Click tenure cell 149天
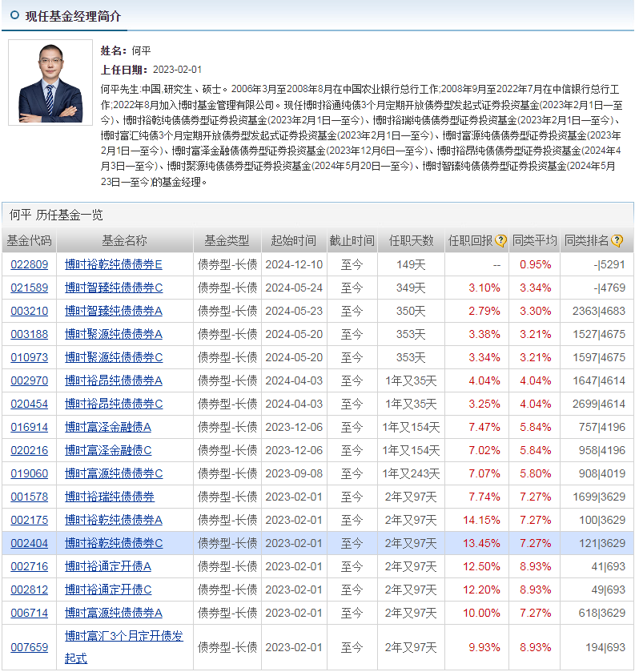The image size is (635, 672). pyautogui.click(x=411, y=264)
